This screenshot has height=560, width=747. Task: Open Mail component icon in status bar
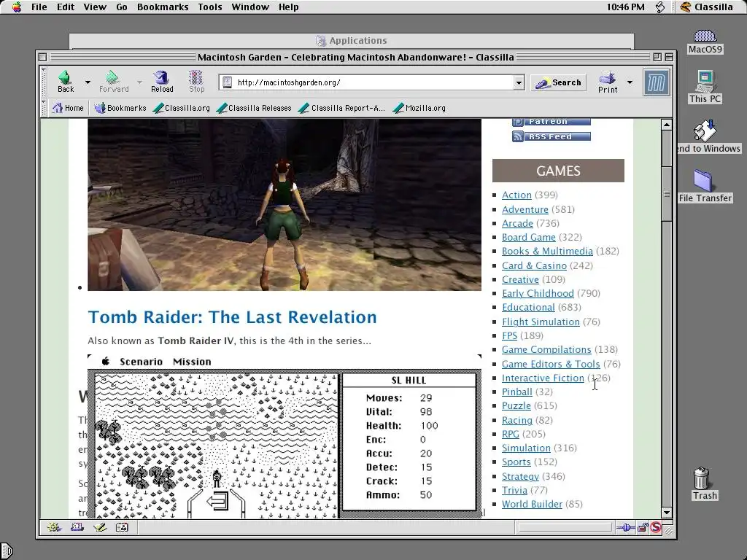click(77, 527)
